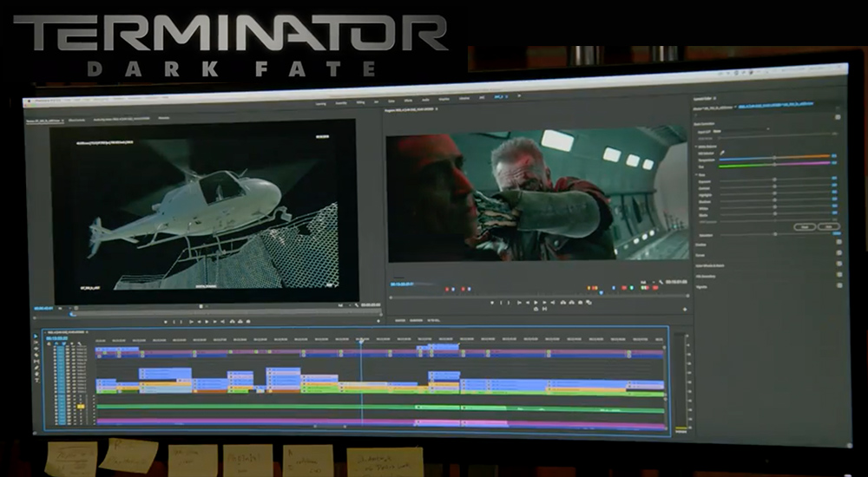This screenshot has width=868, height=477.
Task: Click the timeline playhead marker
Action: click(361, 342)
